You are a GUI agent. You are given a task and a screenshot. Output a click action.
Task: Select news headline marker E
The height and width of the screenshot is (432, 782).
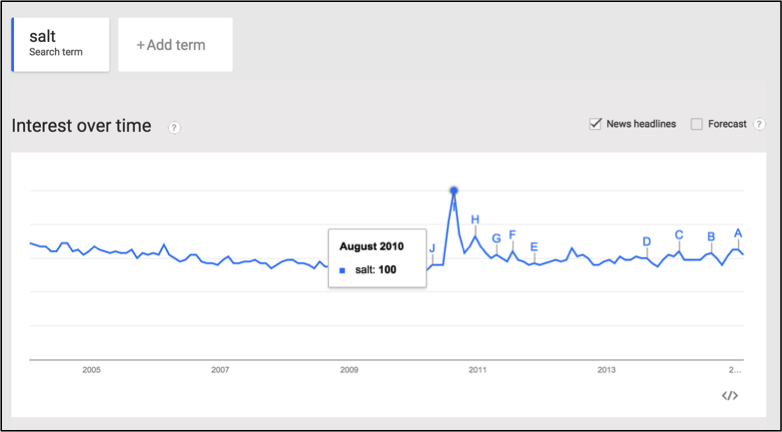click(x=534, y=246)
